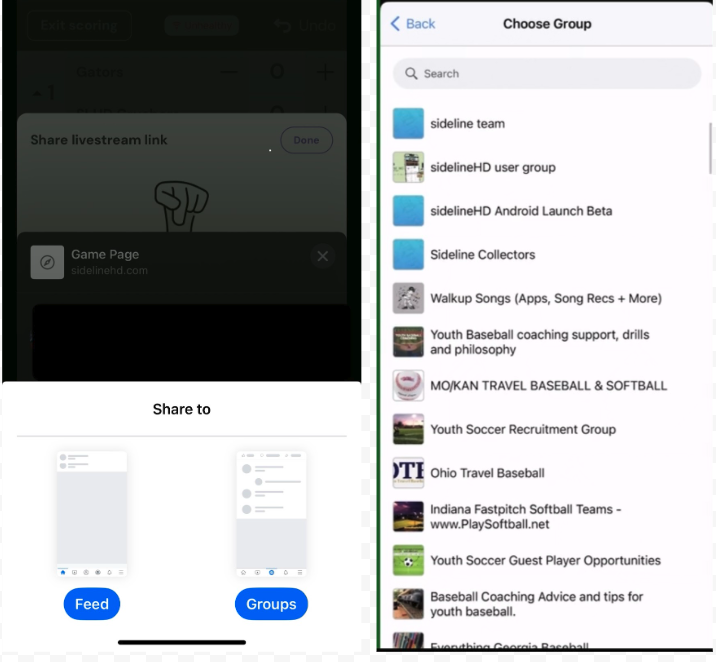Select the sideline team group icon
Image resolution: width=716 pixels, height=662 pixels.
click(408, 124)
